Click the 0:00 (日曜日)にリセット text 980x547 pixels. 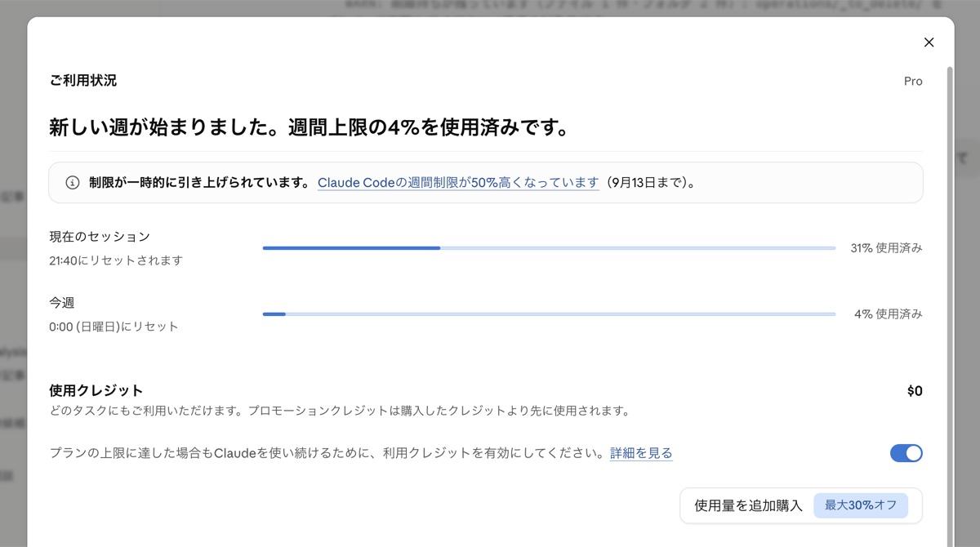coord(114,327)
